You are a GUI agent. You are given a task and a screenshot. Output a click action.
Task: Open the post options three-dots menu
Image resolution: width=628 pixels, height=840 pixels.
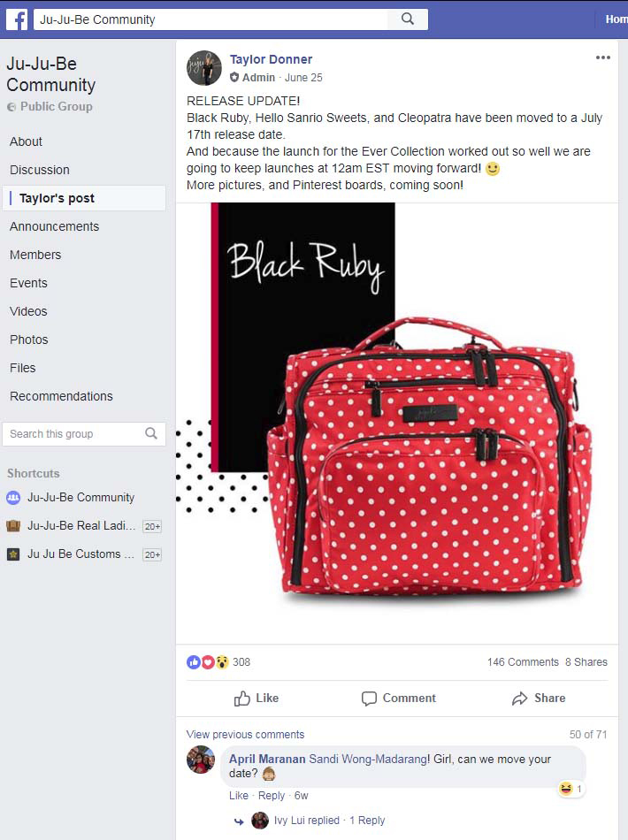603,57
